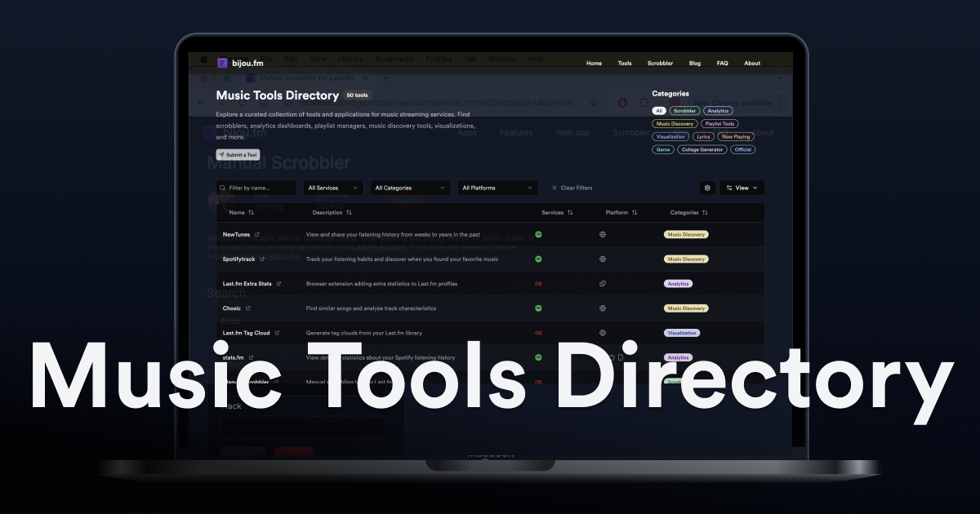The width and height of the screenshot is (980, 514).
Task: Sort table using Description column arrows
Action: click(349, 212)
